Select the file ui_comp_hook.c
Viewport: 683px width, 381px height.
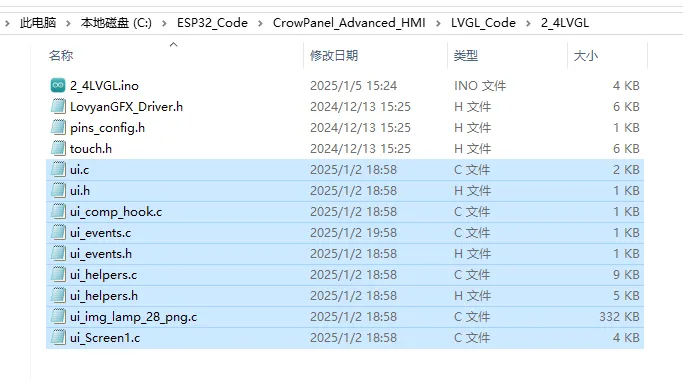click(116, 212)
